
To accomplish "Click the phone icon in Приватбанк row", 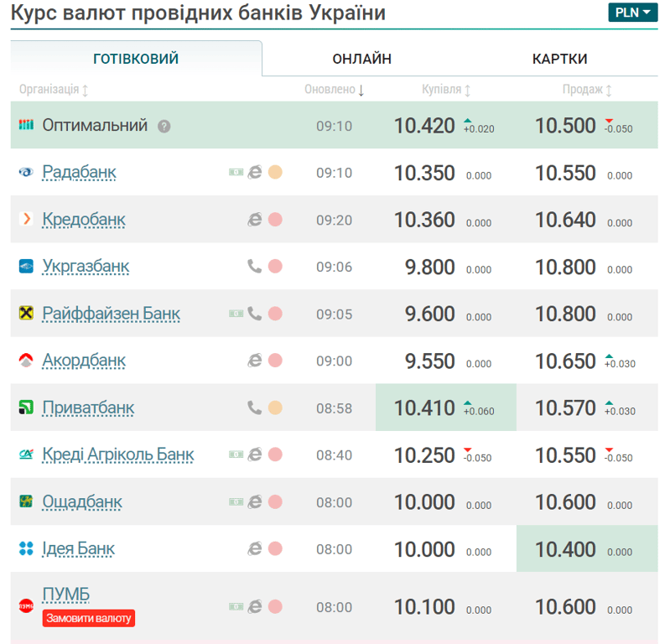I will coord(255,408).
